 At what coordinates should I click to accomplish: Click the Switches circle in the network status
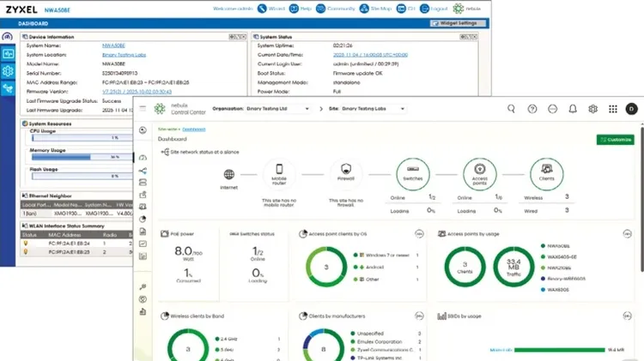point(412,174)
